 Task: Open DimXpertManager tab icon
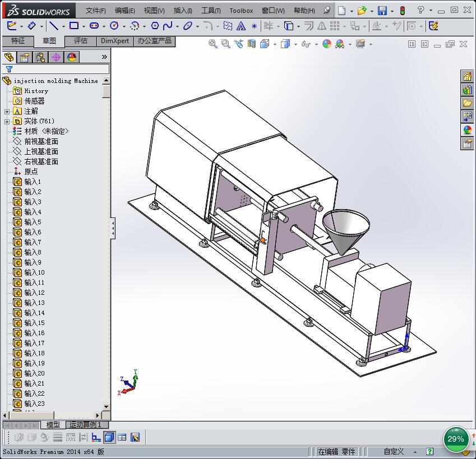[x=56, y=57]
